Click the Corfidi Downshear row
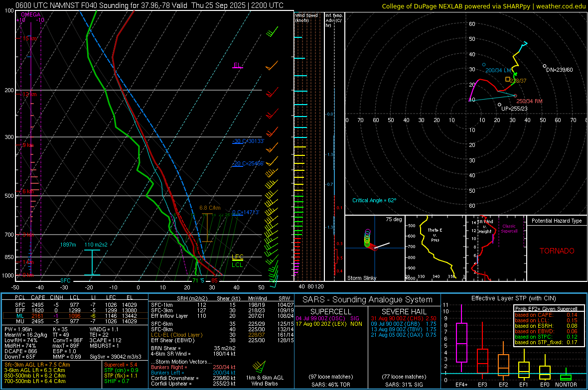Viewport: 588px width, 390px height. pyautogui.click(x=193, y=378)
